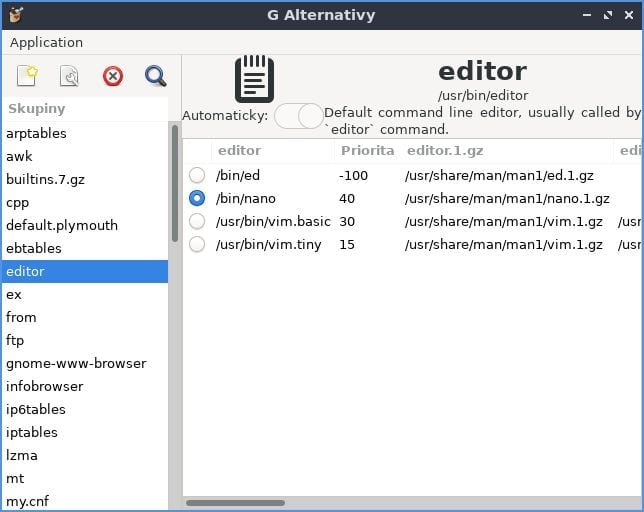Select the /usr/bin/vim.basic radio button
This screenshot has height=512, width=644.
coord(197,221)
